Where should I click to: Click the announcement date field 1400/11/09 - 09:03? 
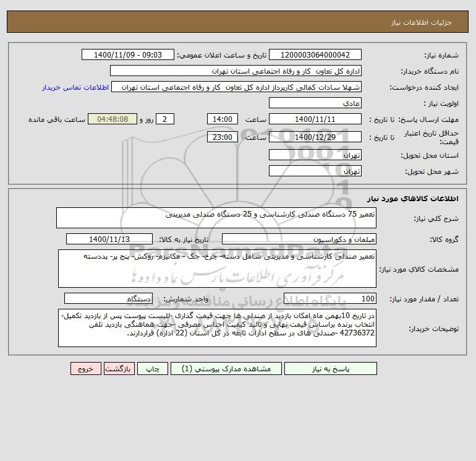click(128, 54)
